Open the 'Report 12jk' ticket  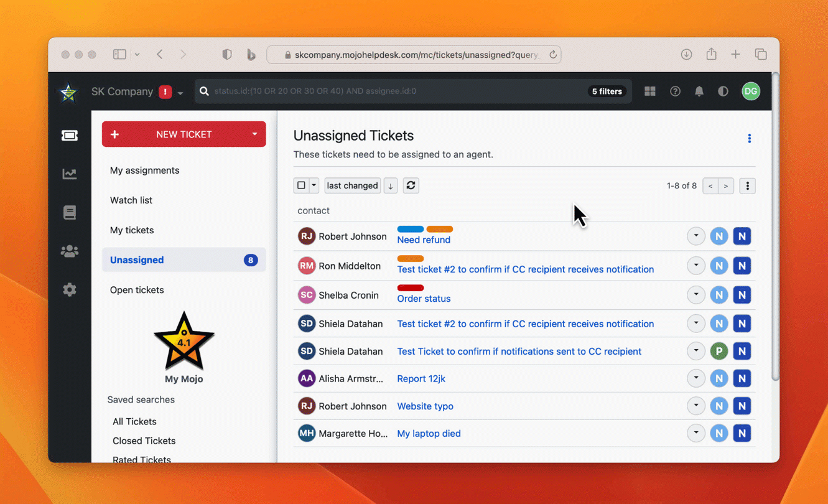[x=421, y=379]
